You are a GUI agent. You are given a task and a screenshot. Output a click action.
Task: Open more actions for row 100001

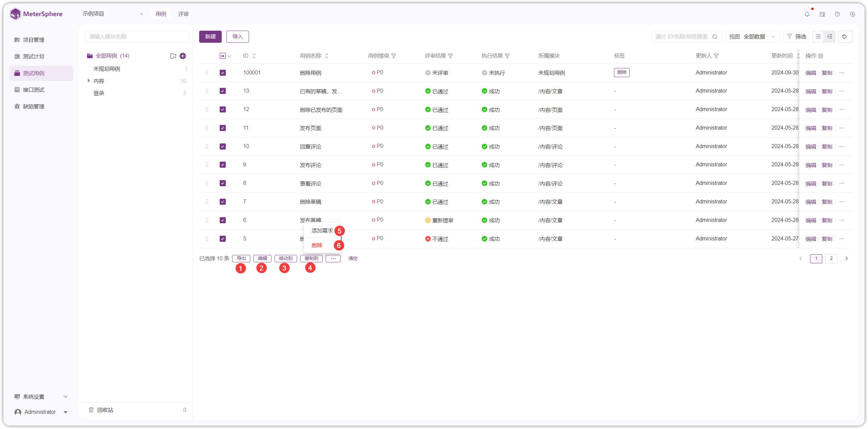click(x=842, y=73)
